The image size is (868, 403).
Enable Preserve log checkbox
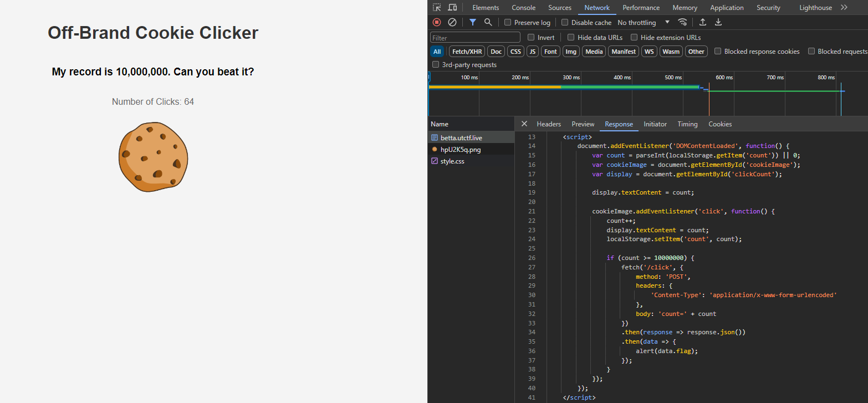click(508, 23)
